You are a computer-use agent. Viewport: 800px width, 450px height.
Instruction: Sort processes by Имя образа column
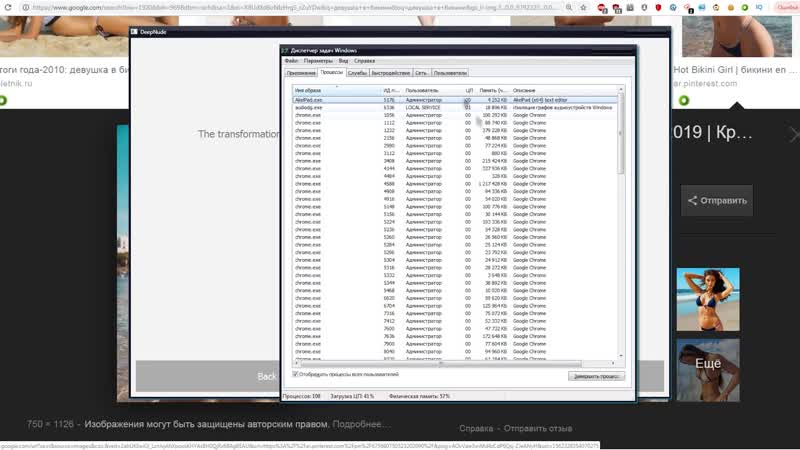pos(320,90)
